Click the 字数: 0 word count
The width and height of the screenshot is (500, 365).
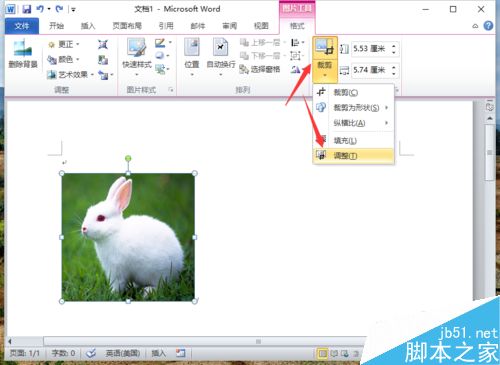point(63,353)
